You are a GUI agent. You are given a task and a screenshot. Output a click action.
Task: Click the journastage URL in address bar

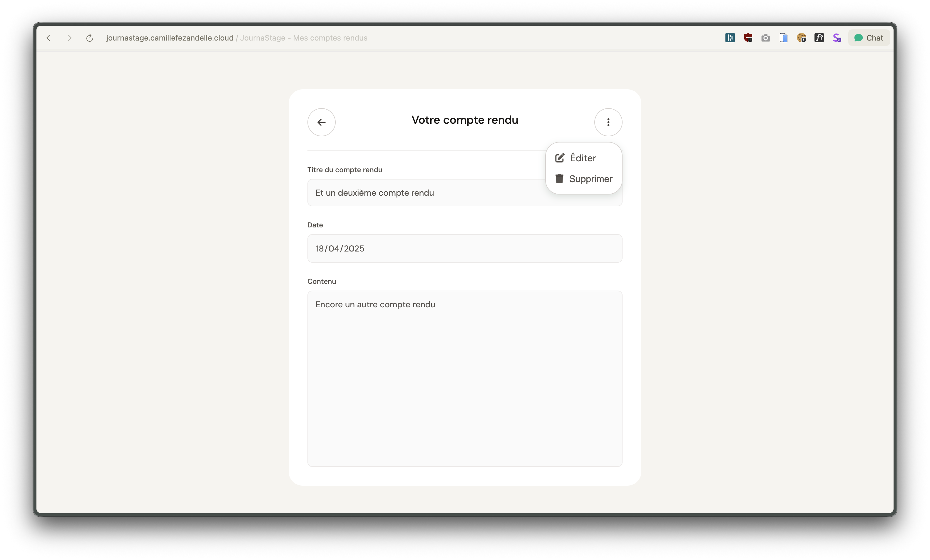170,38
